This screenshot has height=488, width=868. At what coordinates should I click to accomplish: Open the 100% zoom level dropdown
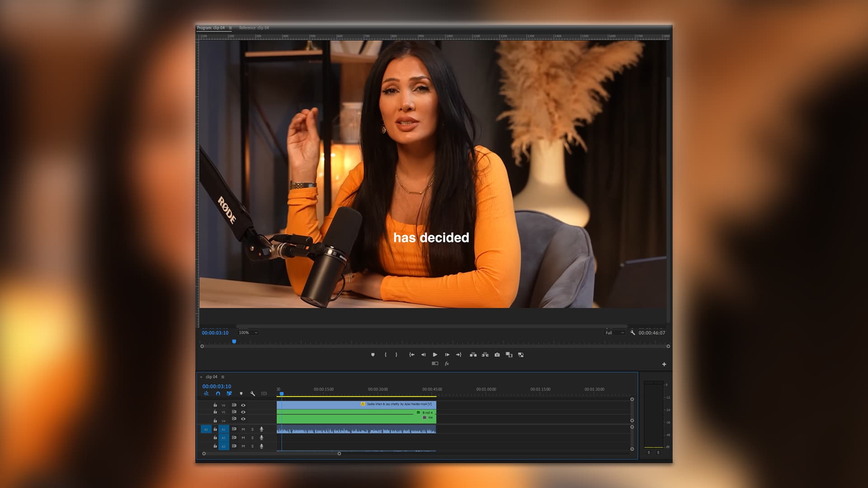click(x=248, y=333)
